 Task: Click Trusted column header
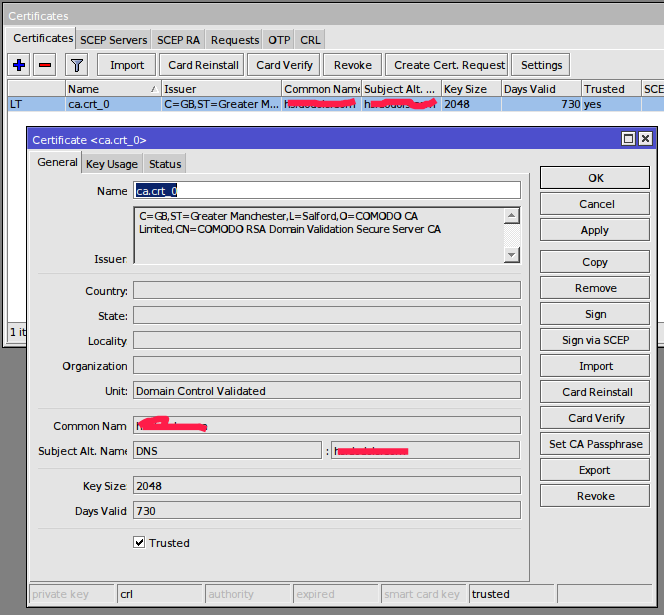(x=611, y=89)
